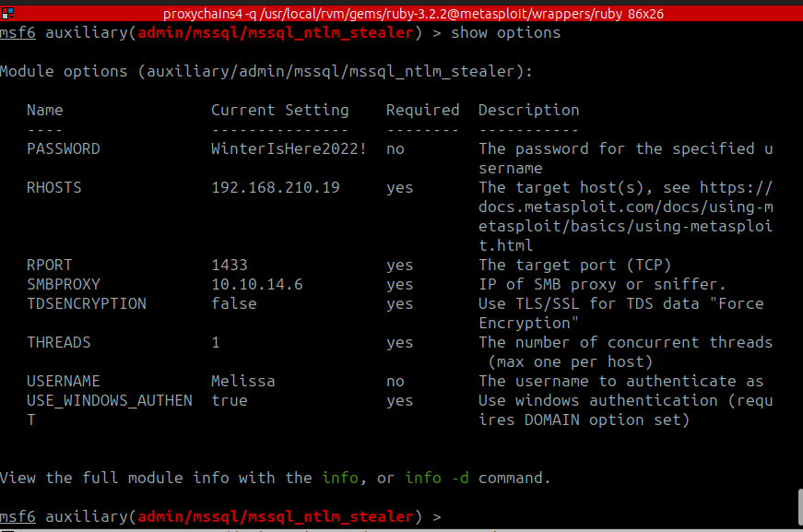The height and width of the screenshot is (532, 803).
Task: Click the password value WinterIsHere2022!
Action: (x=289, y=149)
